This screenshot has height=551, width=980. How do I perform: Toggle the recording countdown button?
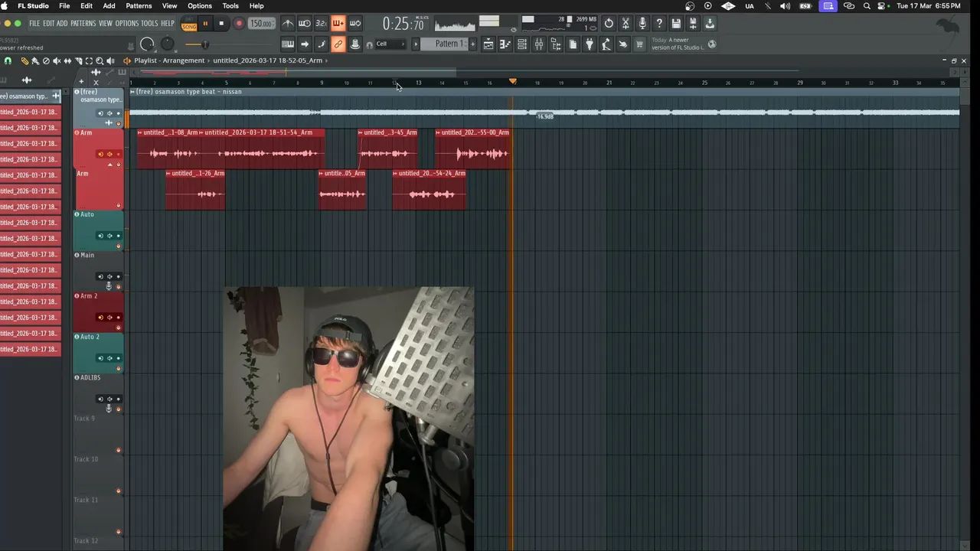pyautogui.click(x=321, y=24)
